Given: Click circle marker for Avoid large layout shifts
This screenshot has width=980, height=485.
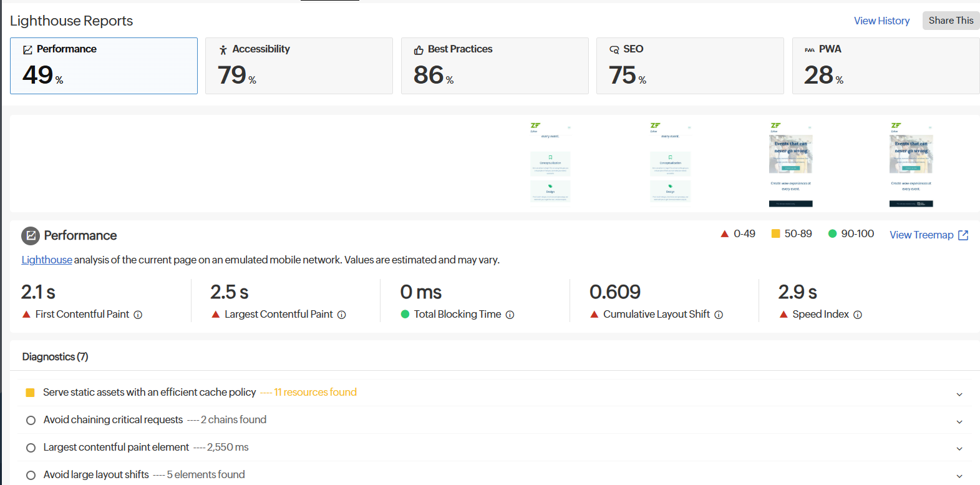Looking at the screenshot, I should pyautogui.click(x=31, y=476).
